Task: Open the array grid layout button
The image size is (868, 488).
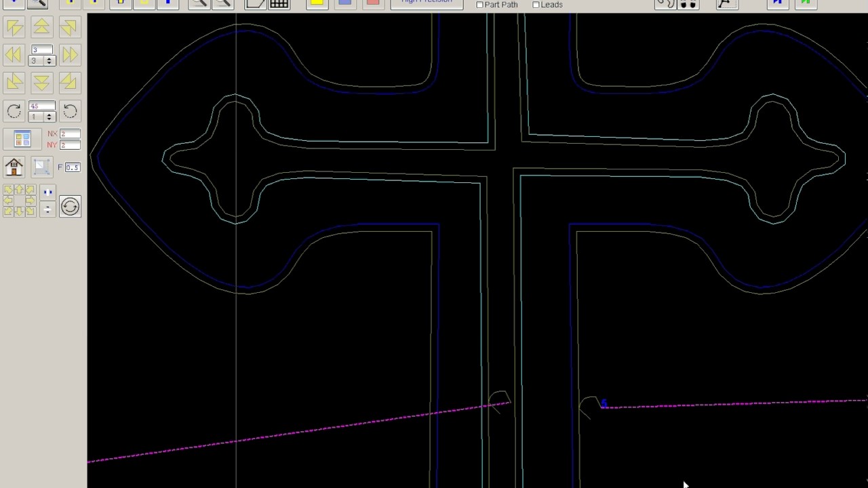Action: pos(22,139)
